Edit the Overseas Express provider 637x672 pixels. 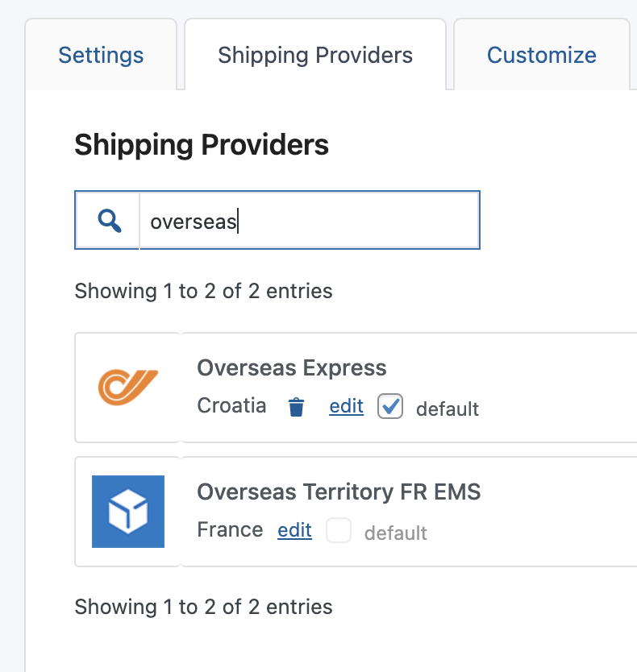pos(346,407)
